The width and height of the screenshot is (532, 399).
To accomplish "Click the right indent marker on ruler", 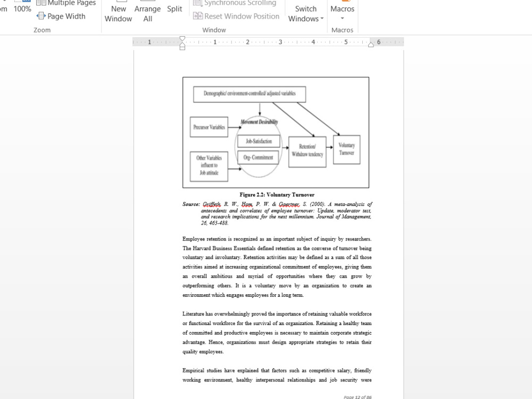I will pyautogui.click(x=371, y=45).
